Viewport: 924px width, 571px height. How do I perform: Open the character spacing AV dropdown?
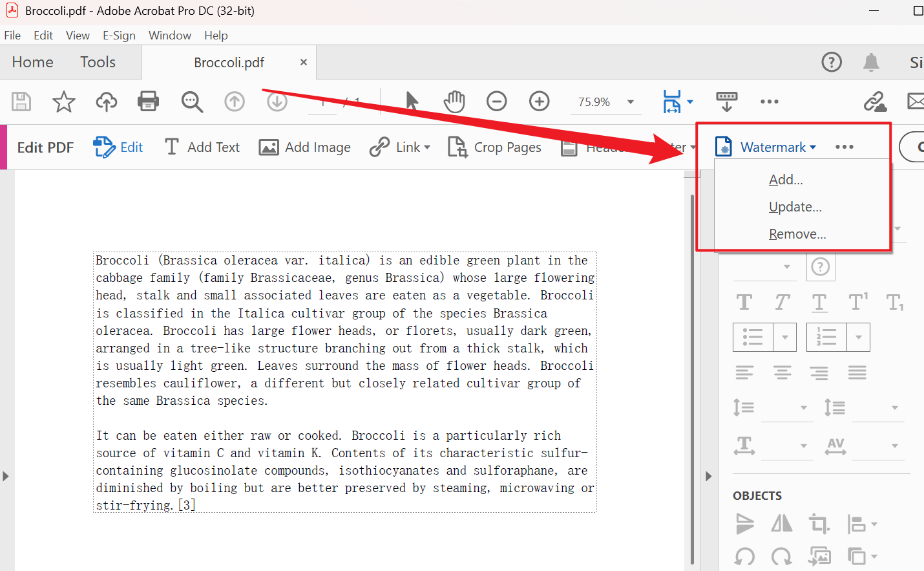895,446
